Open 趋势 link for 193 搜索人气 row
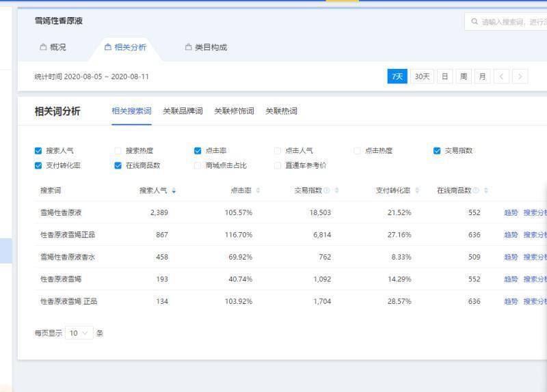547x392 pixels. pos(511,279)
